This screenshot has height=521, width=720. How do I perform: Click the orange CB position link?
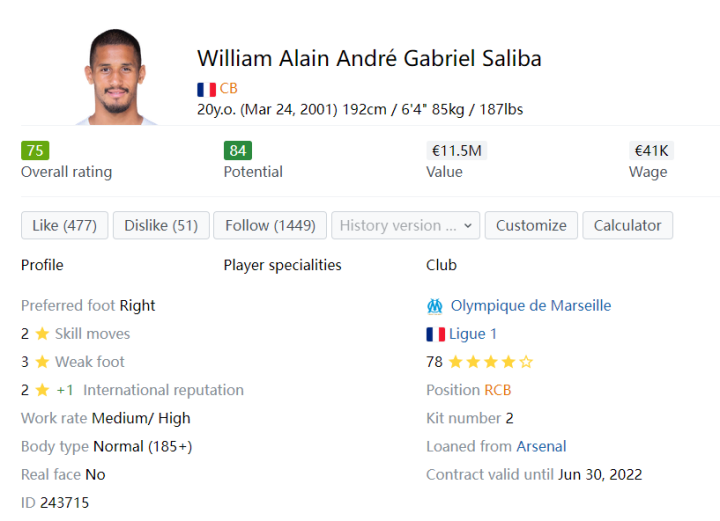[229, 89]
